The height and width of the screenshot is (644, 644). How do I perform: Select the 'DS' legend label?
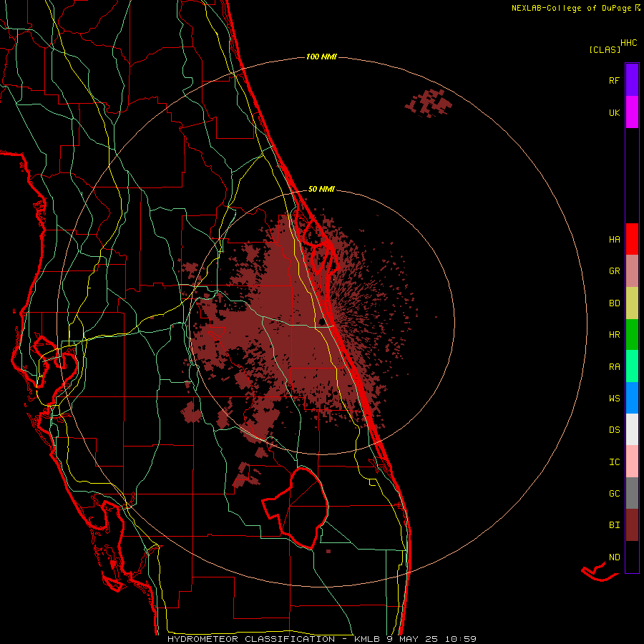coord(614,430)
